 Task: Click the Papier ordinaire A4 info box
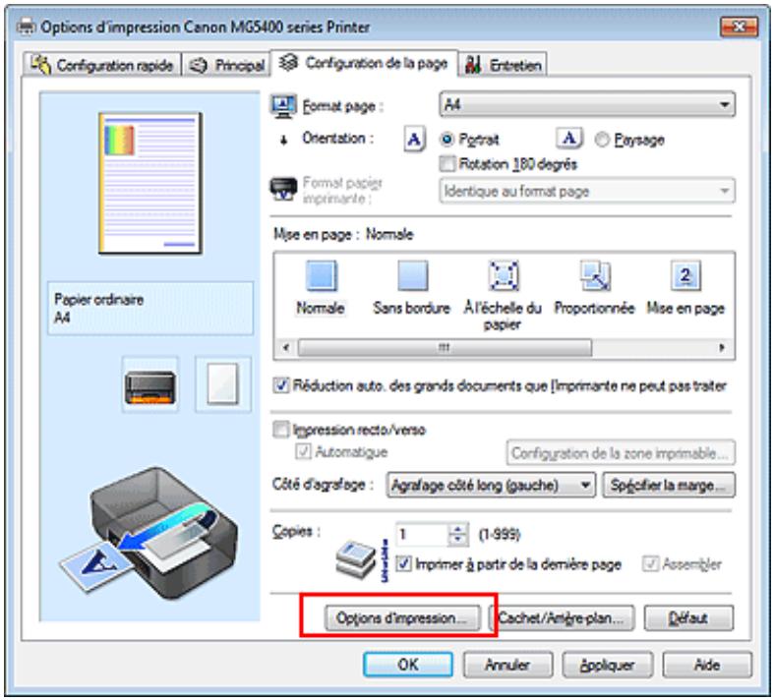[150, 309]
